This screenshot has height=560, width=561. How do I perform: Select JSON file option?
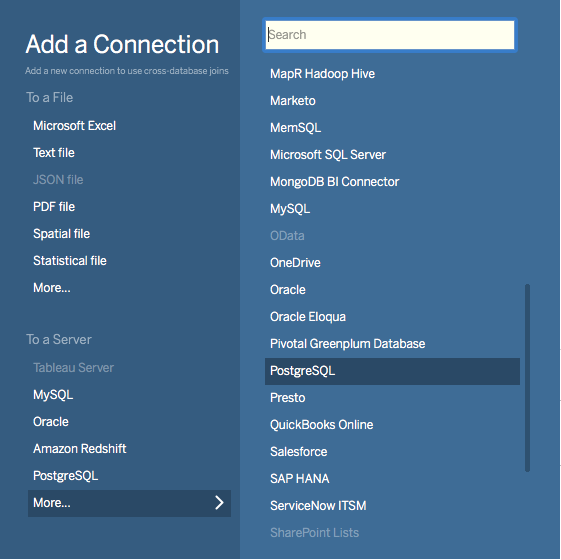click(x=58, y=180)
